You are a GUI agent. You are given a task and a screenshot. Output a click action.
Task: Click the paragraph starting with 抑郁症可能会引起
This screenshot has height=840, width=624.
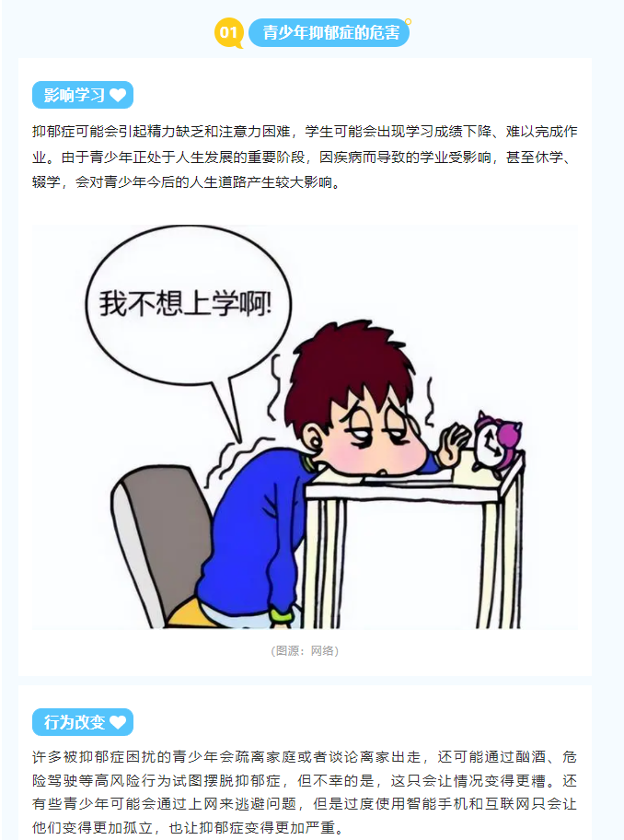(305, 157)
